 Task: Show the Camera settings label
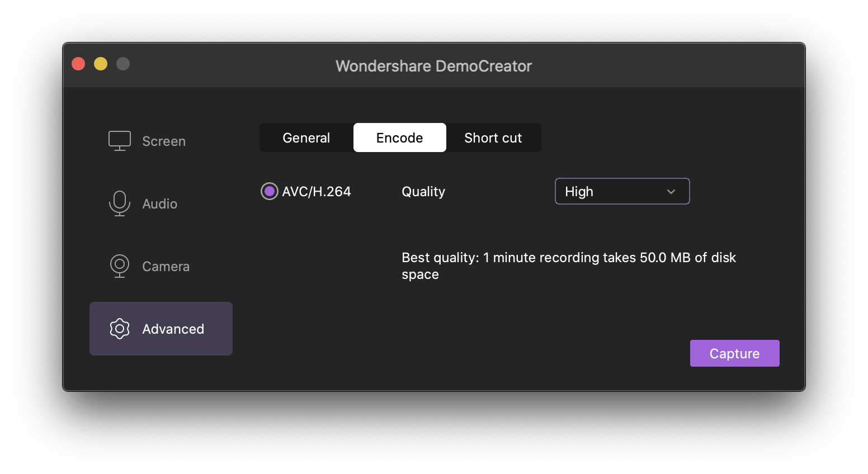[166, 267]
